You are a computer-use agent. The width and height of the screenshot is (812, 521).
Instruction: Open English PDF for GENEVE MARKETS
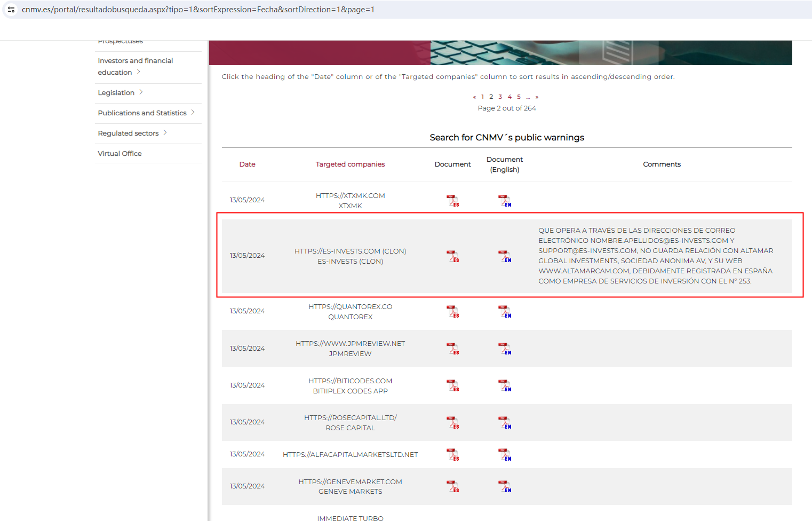504,486
